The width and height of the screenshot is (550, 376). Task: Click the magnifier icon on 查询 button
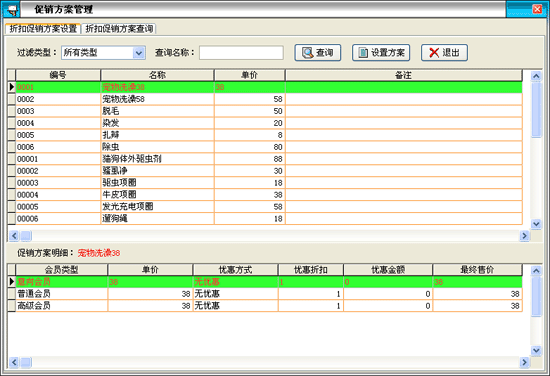(x=308, y=53)
